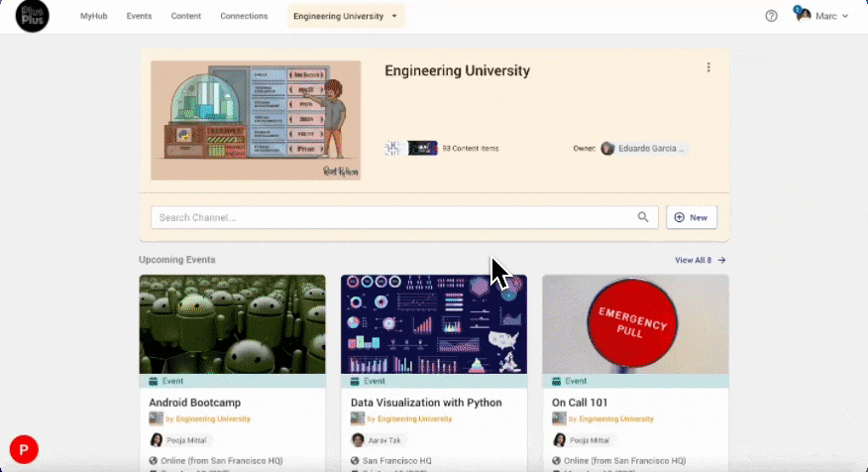Open the Connections menu item
This screenshot has width=868, height=472.
[x=244, y=16]
